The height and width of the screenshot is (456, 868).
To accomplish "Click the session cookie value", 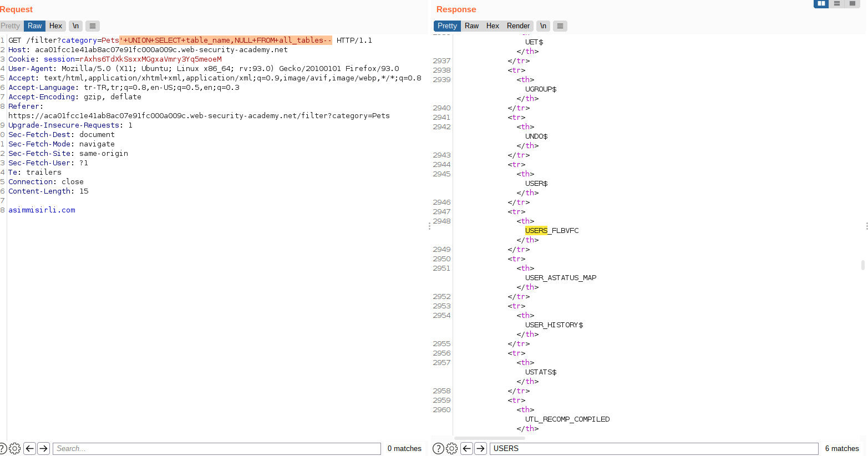I will [150, 59].
